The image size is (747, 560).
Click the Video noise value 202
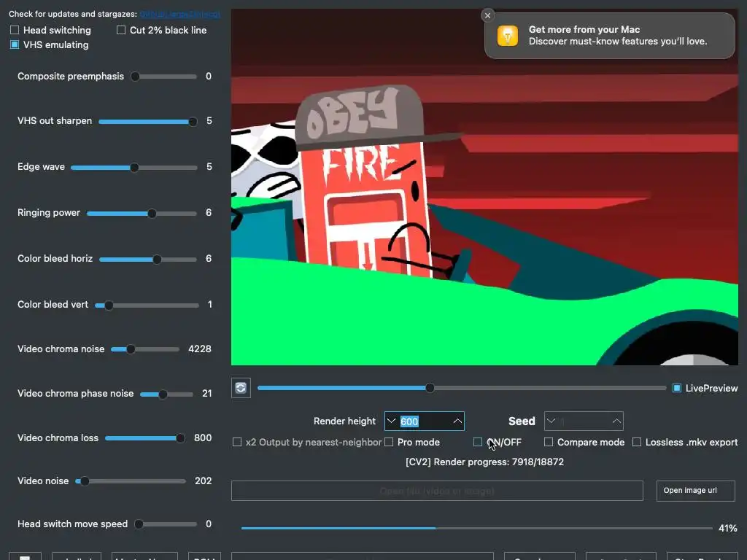pyautogui.click(x=204, y=481)
